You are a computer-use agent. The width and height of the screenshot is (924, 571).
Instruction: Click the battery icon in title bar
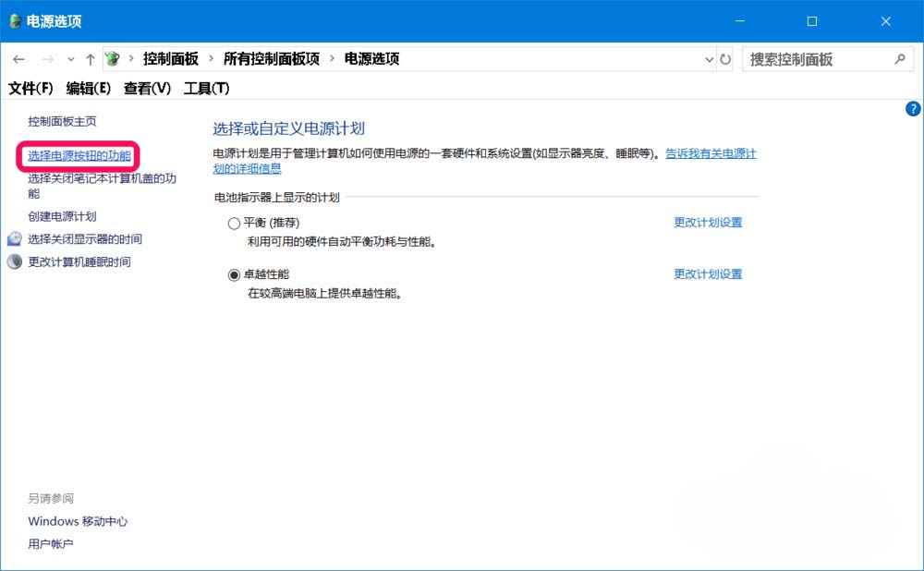point(15,21)
